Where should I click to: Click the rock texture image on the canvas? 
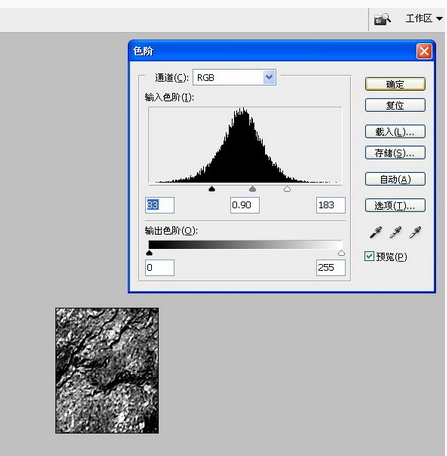(x=107, y=371)
